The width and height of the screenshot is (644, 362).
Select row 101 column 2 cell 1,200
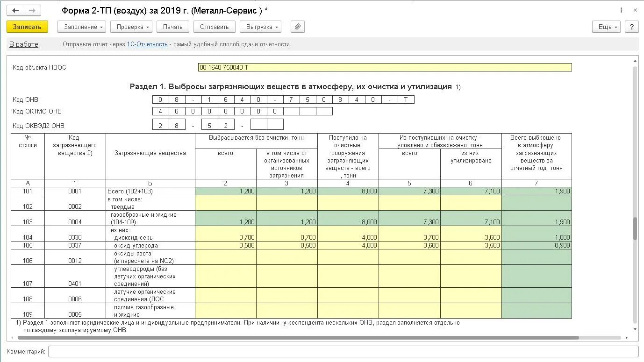(x=226, y=191)
